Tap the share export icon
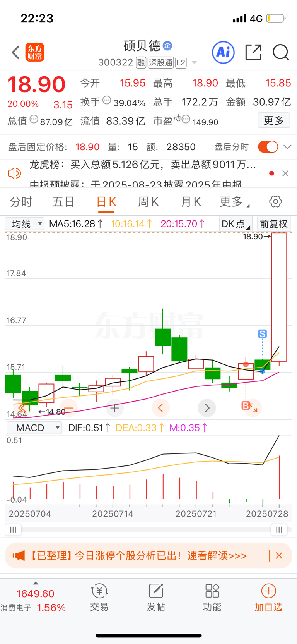 [x=254, y=52]
